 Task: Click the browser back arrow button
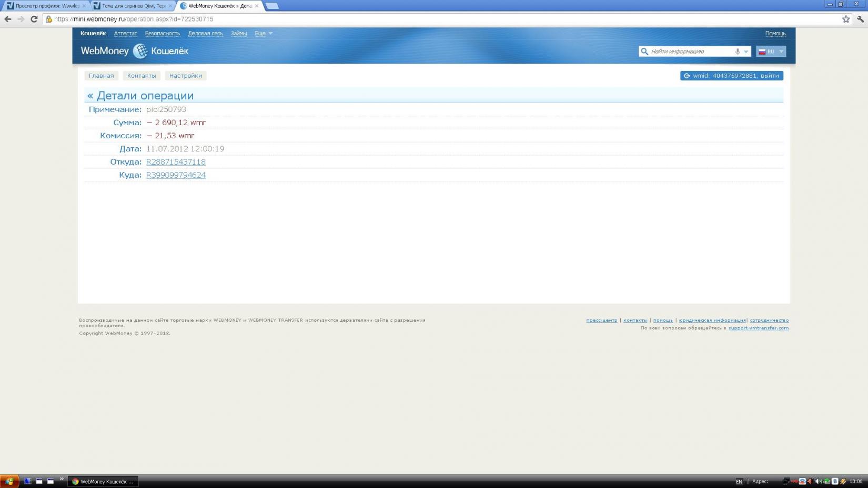(x=8, y=19)
